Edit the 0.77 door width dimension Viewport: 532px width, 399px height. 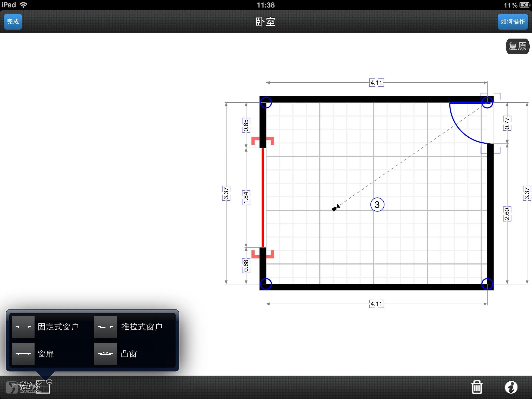(x=507, y=123)
